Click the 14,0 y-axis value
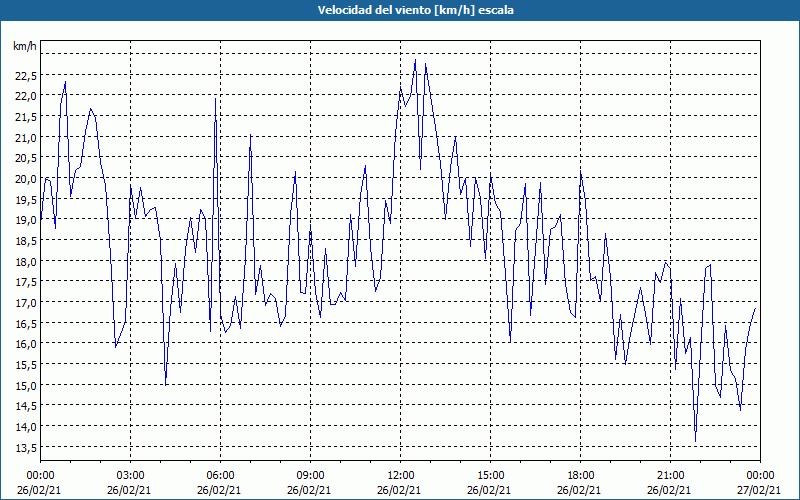This screenshot has width=800, height=500. [26, 427]
